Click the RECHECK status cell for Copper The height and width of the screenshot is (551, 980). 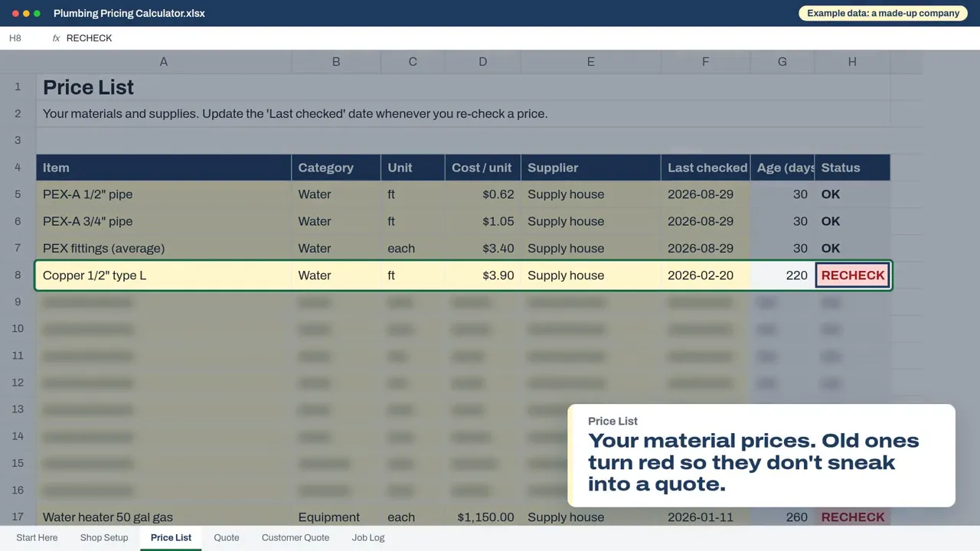point(853,275)
